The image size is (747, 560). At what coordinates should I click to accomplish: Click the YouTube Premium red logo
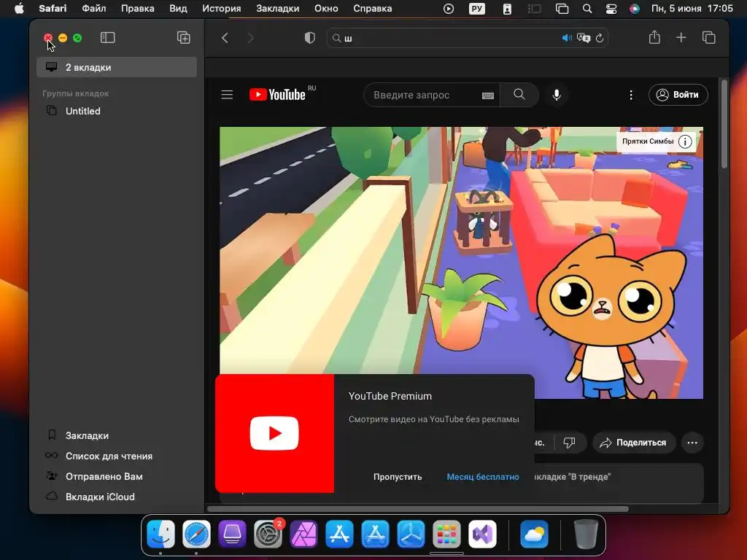click(x=274, y=433)
